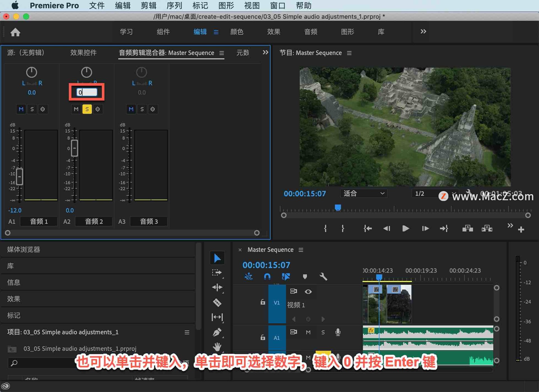Open the Audio Clip Mixer panel menu
The height and width of the screenshot is (392, 539).
[221, 53]
